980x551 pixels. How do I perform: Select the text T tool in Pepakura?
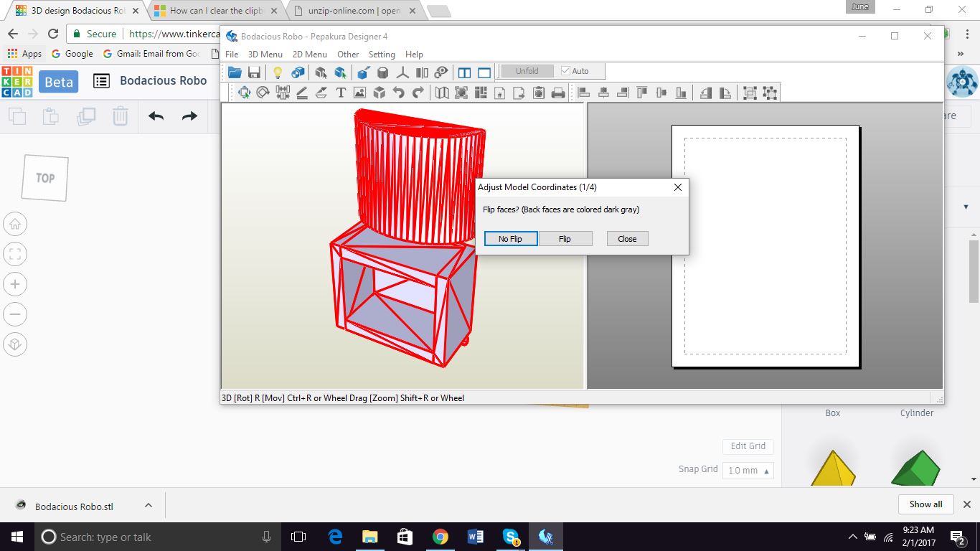[x=341, y=93]
